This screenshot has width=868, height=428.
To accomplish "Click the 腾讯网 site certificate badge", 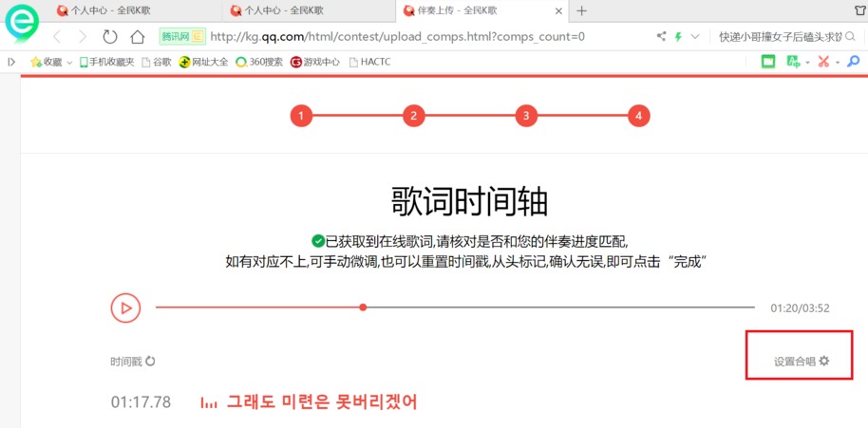I will [x=182, y=37].
